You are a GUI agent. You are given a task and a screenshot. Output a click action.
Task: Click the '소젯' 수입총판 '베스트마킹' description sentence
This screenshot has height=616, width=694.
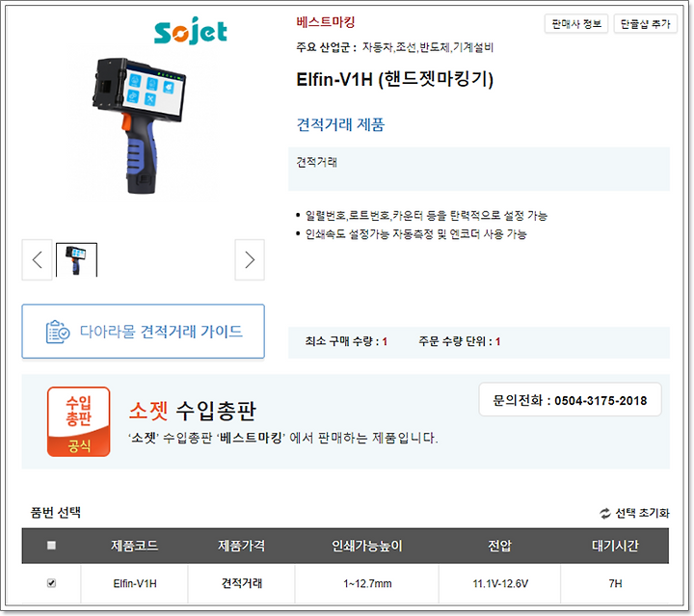pyautogui.click(x=282, y=438)
